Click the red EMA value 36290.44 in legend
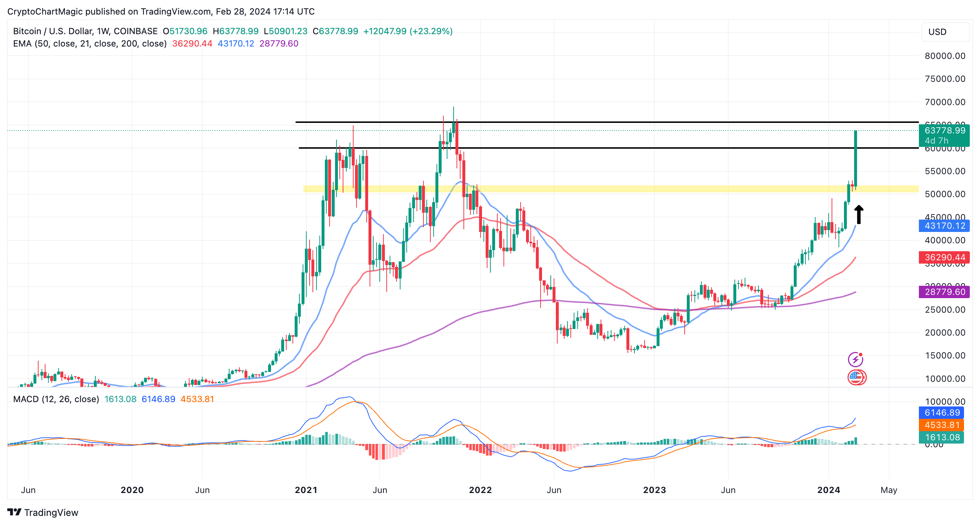 coord(192,44)
